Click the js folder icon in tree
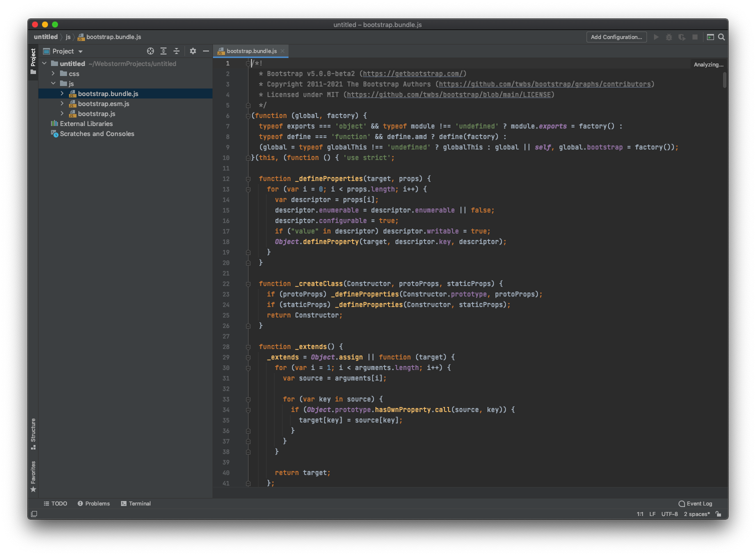756x556 pixels. [x=63, y=83]
